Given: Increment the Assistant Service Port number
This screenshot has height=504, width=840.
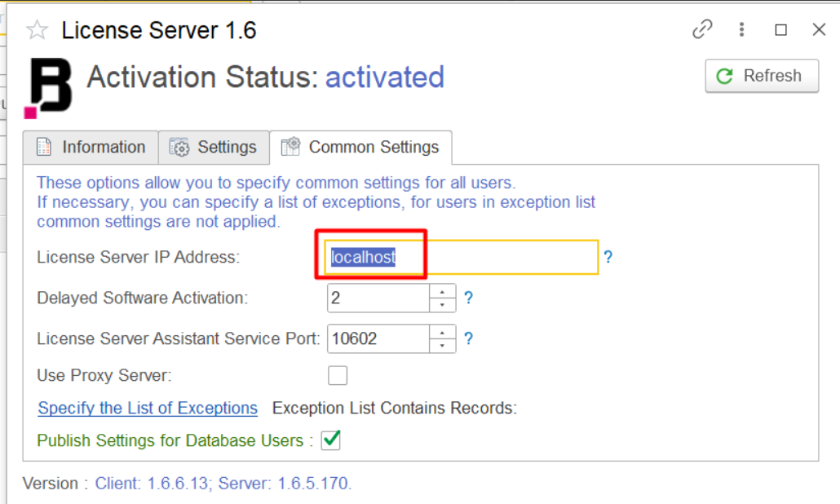Looking at the screenshot, I should pyautogui.click(x=442, y=332).
